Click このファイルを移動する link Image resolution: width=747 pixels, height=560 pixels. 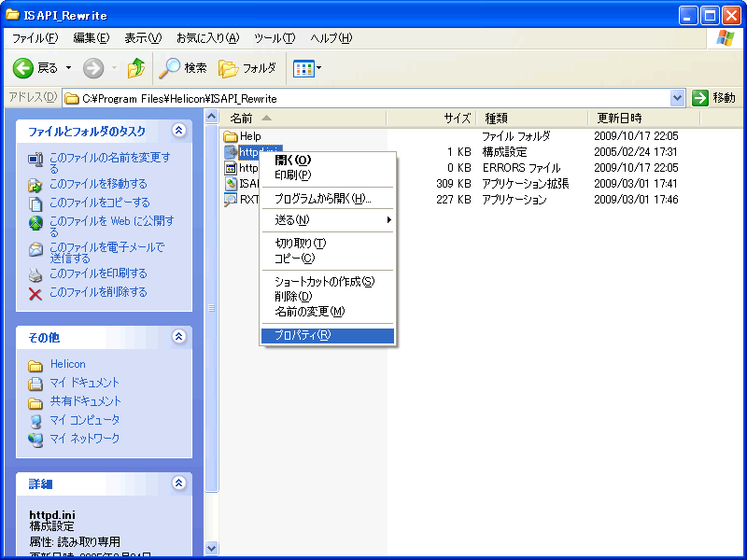(98, 184)
